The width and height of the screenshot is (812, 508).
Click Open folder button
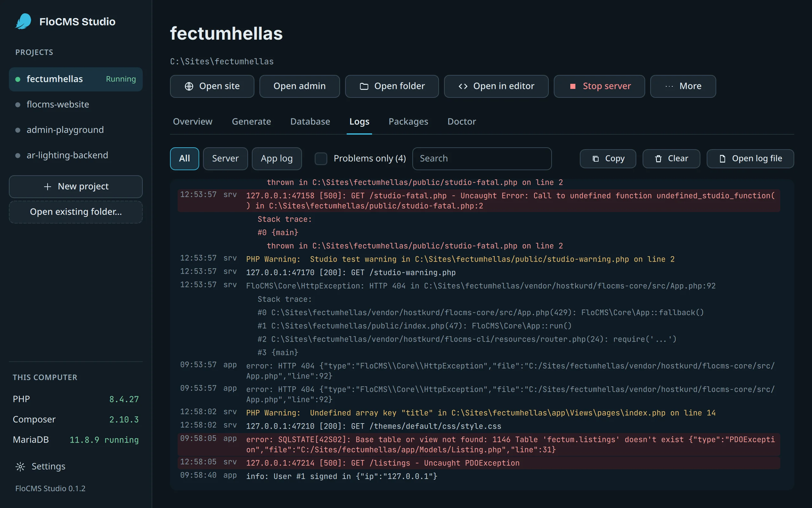pyautogui.click(x=392, y=86)
